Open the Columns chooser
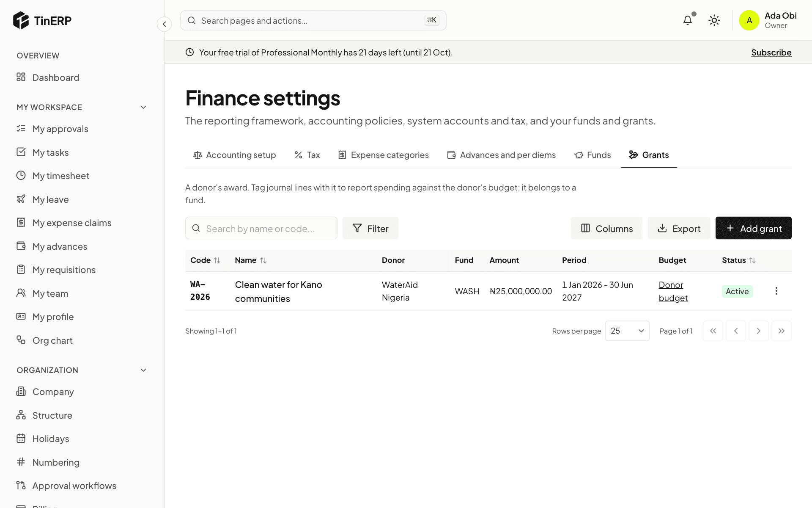The height and width of the screenshot is (508, 812). [607, 228]
